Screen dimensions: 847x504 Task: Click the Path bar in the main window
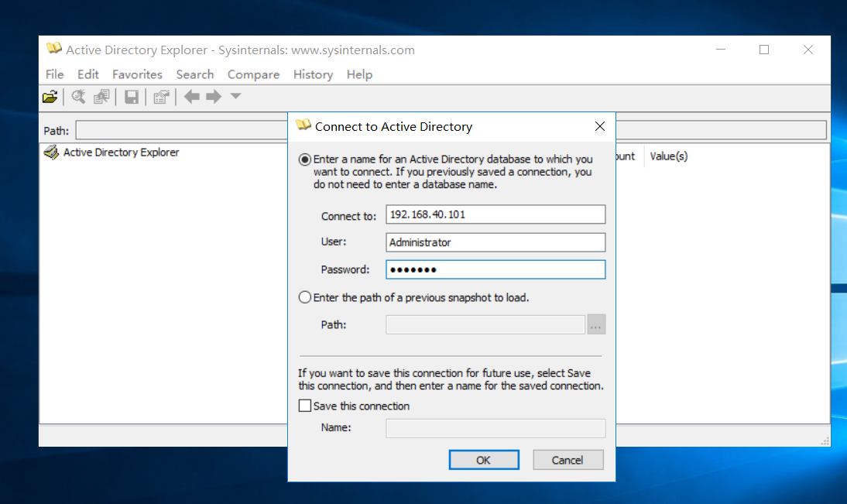[451, 130]
